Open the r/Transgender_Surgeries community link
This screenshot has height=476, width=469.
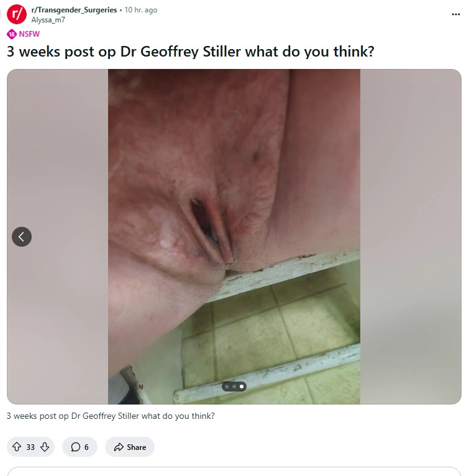(x=74, y=10)
